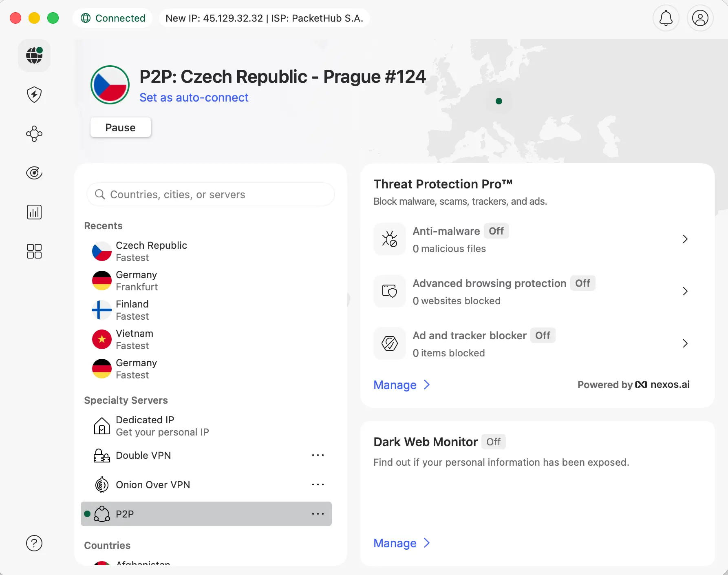This screenshot has height=575, width=728.
Task: Toggle Anti-malware protection on
Action: point(496,231)
